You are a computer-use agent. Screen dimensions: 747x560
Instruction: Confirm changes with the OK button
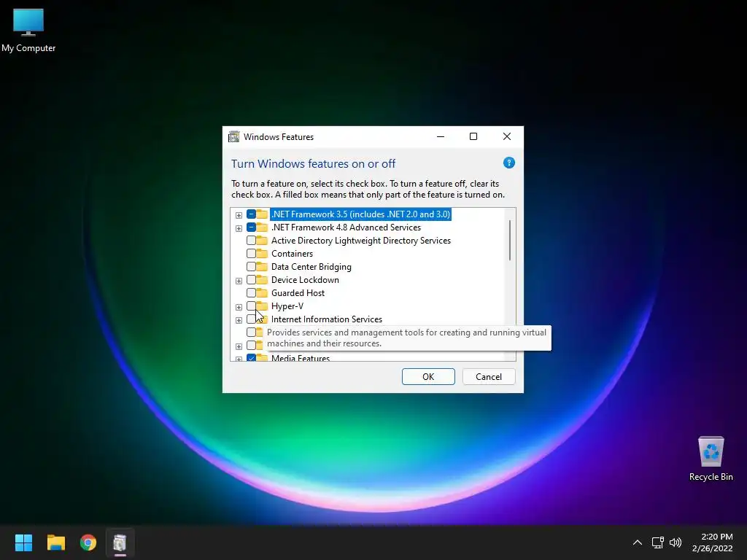428,377
